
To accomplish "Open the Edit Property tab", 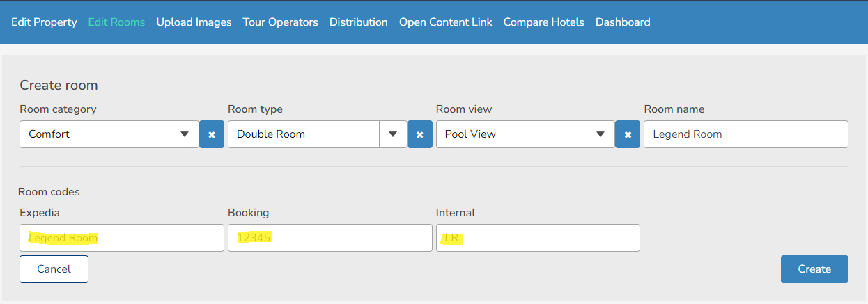I will click(44, 22).
